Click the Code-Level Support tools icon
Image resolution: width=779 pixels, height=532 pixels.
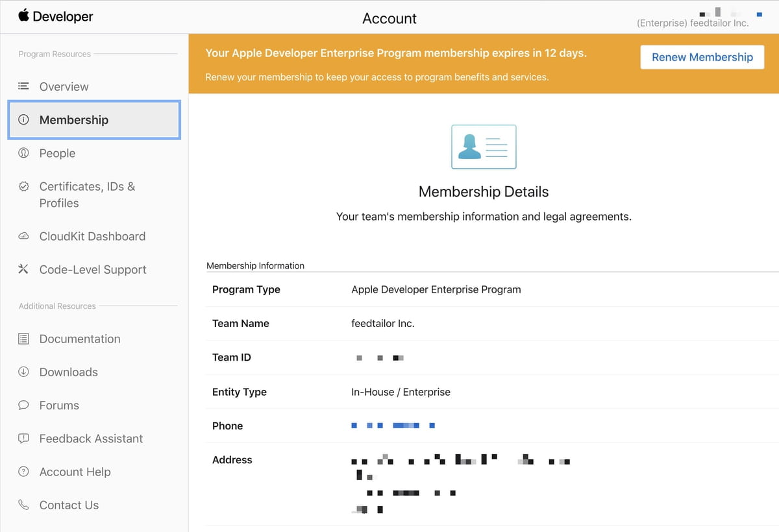[x=23, y=269]
